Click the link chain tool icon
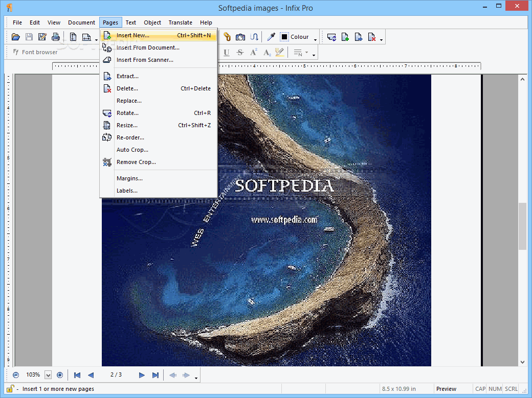Image resolution: width=532 pixels, height=398 pixels. [x=227, y=37]
